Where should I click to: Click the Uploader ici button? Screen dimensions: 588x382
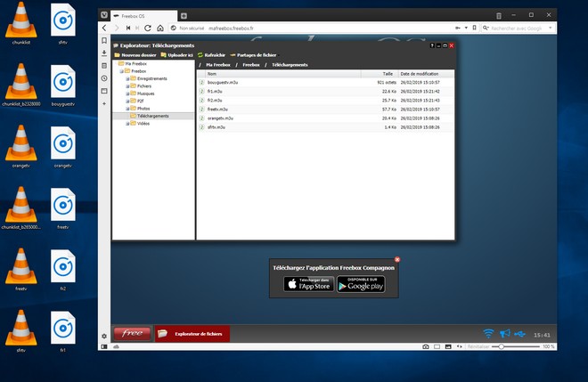click(176, 54)
